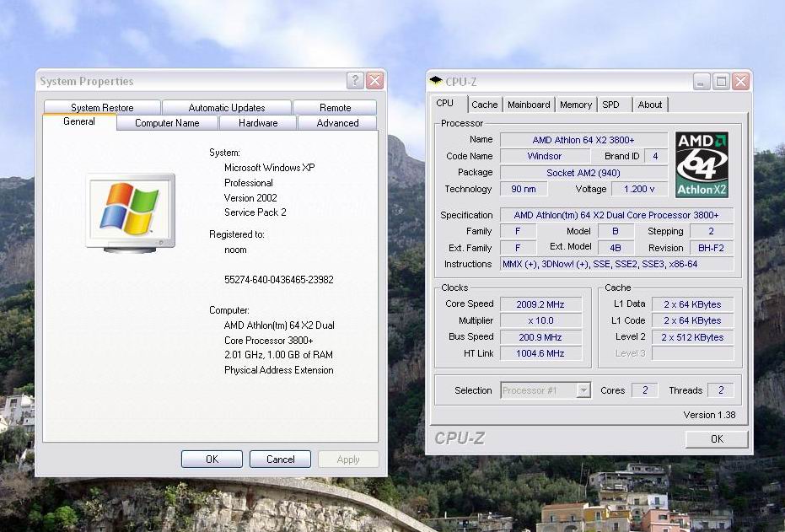
Task: Click the Ext. Model field showing 4B
Action: 616,248
